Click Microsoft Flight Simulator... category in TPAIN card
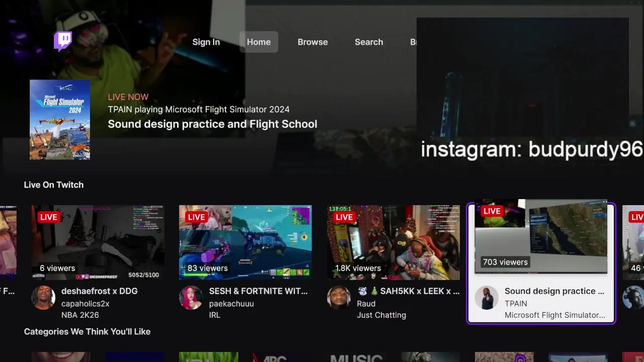 coord(555,315)
